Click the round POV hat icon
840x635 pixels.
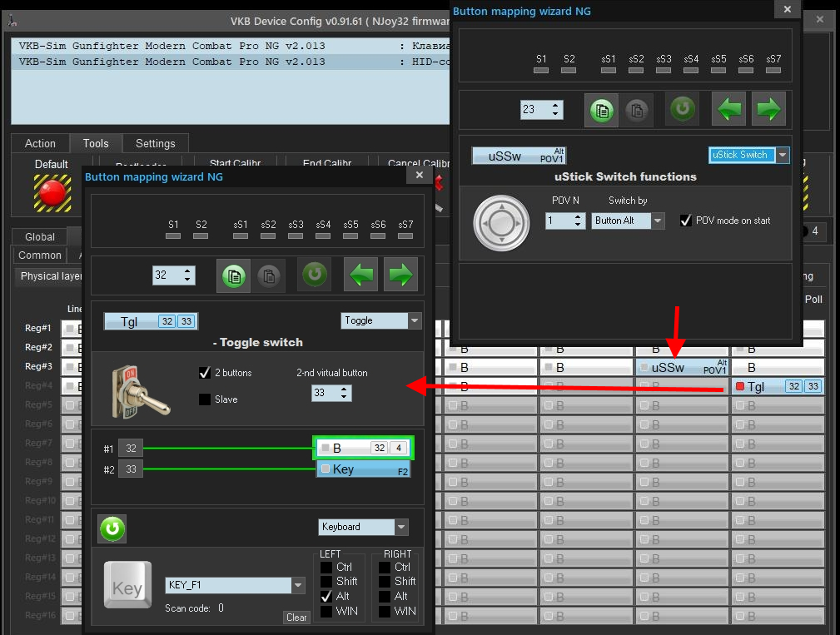click(501, 223)
